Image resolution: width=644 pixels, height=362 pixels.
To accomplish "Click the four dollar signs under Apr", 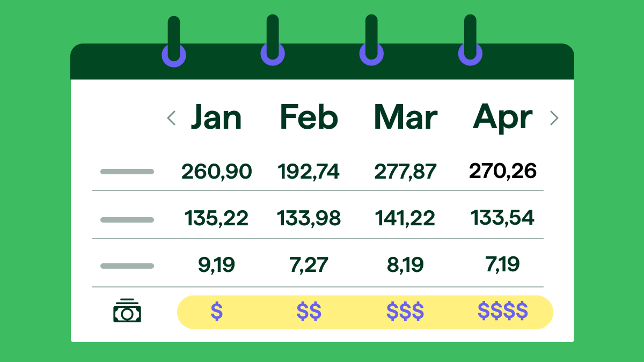I will (x=503, y=311).
